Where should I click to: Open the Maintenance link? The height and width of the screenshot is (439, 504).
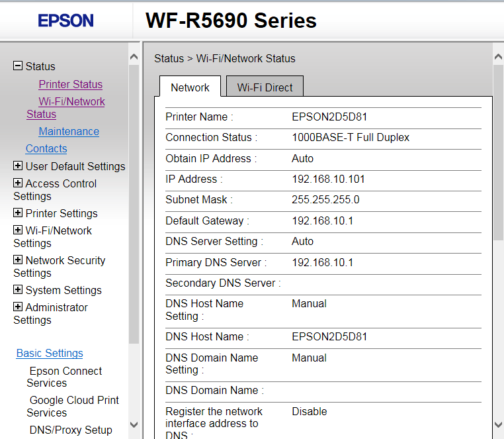coord(69,131)
